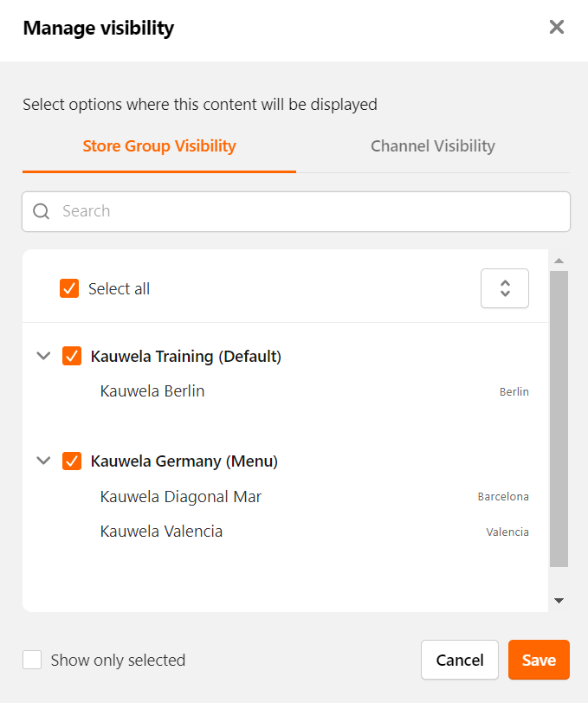This screenshot has width=588, height=703.
Task: Click the scrollbar up arrow
Action: [559, 261]
